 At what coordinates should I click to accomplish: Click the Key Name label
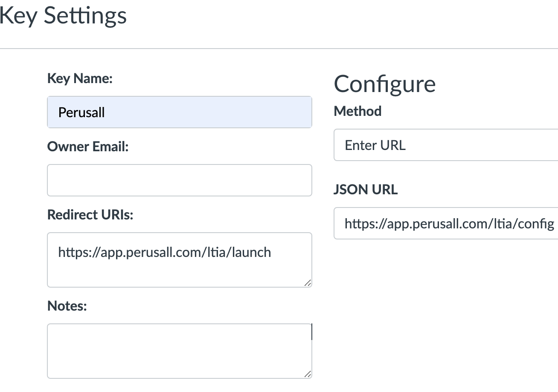[79, 78]
